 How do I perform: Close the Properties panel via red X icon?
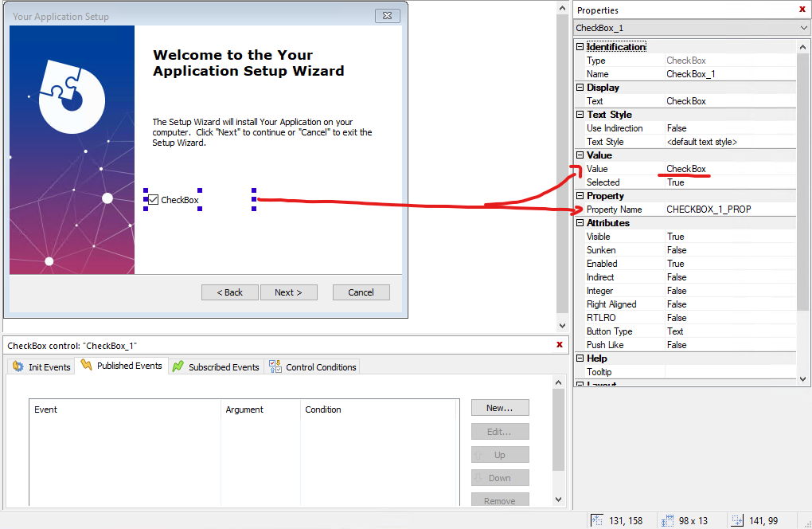(802, 10)
